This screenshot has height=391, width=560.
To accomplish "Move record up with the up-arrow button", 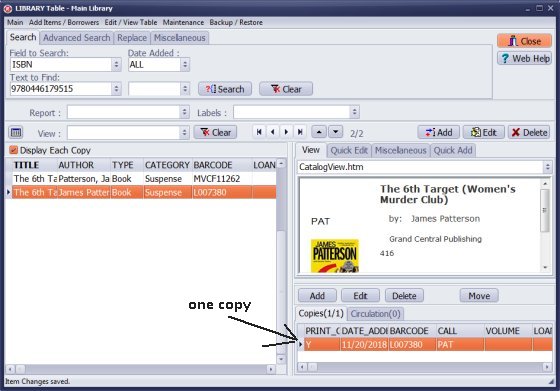I will tap(319, 132).
